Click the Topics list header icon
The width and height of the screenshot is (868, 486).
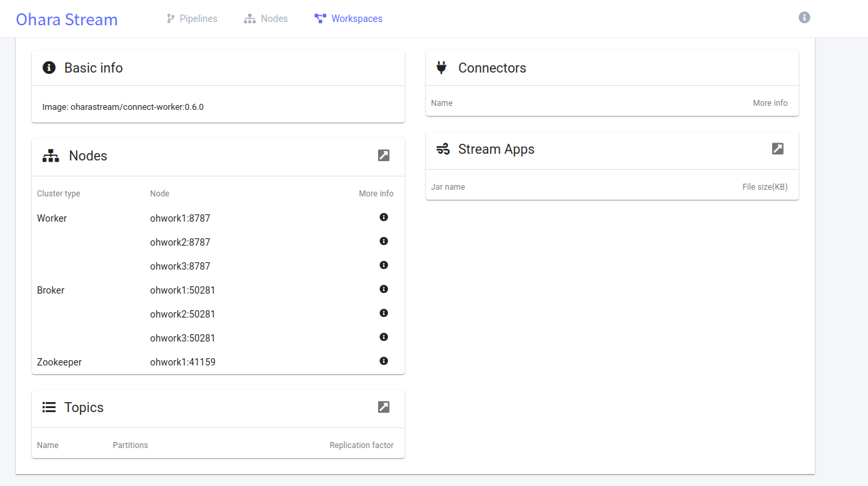pyautogui.click(x=49, y=407)
